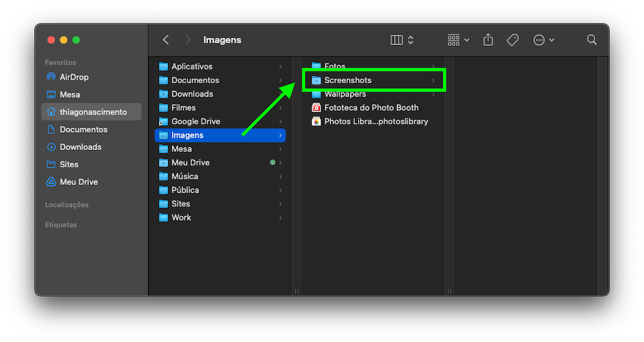Select thiagonascimento home in sidebar
The height and width of the screenshot is (342, 644).
click(x=91, y=111)
